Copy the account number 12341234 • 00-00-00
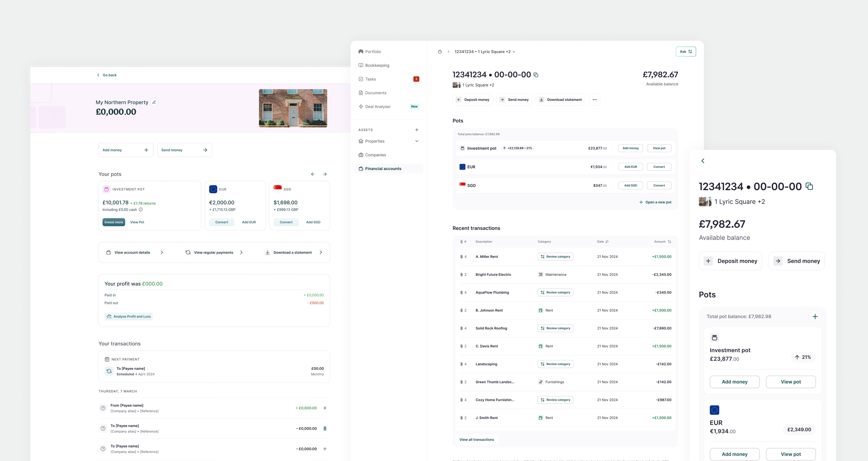The height and width of the screenshot is (461, 868). (536, 75)
